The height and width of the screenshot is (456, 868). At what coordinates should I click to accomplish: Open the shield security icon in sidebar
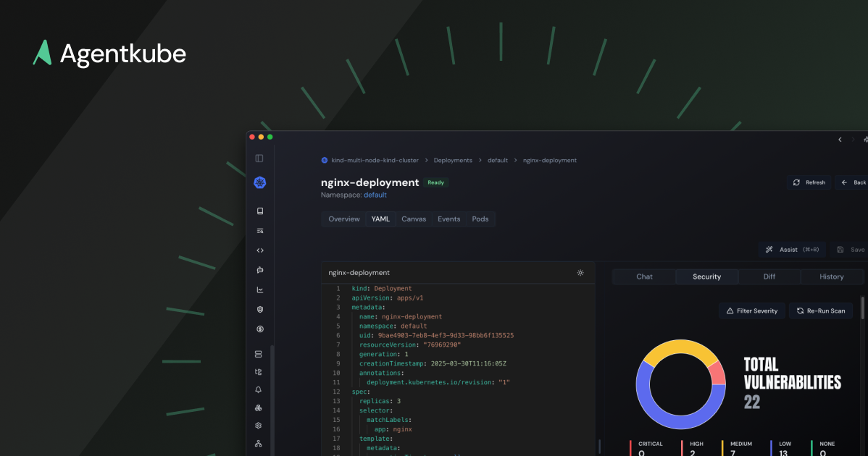click(259, 310)
